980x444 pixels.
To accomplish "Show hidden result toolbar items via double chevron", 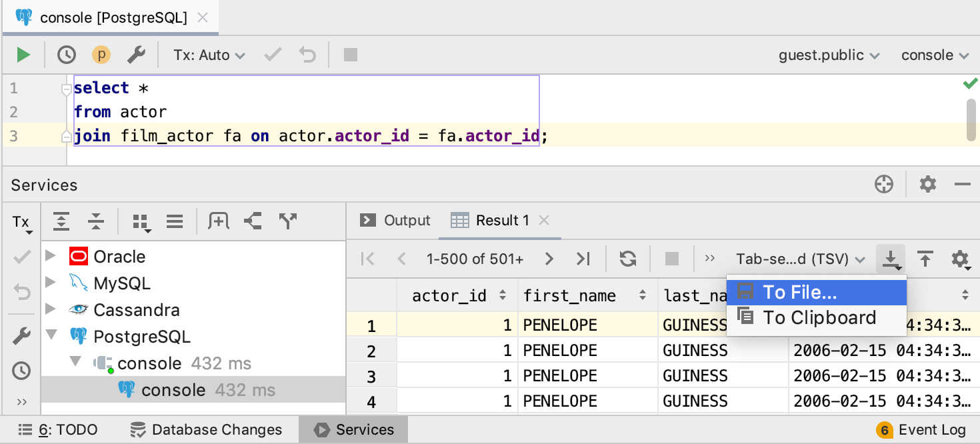I will coord(710,259).
